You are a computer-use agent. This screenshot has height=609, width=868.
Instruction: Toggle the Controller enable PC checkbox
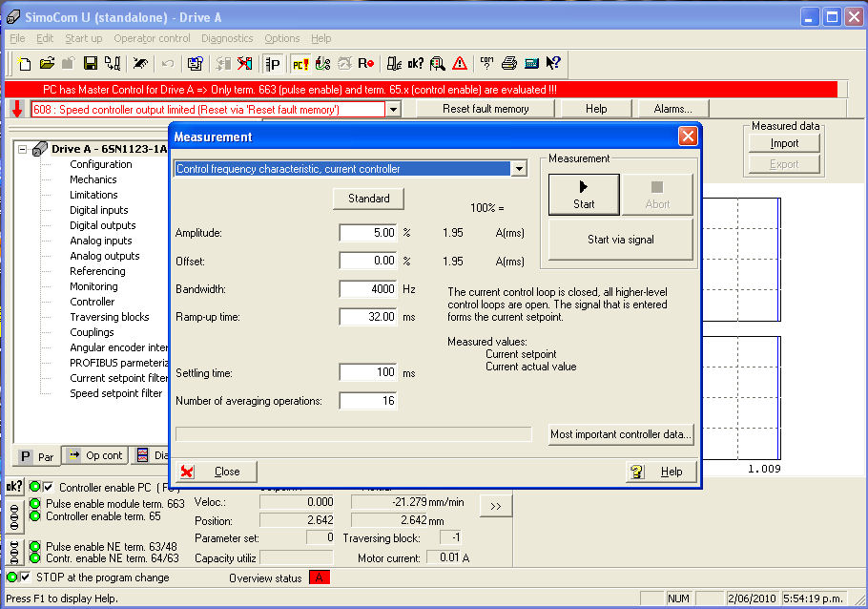pos(49,487)
